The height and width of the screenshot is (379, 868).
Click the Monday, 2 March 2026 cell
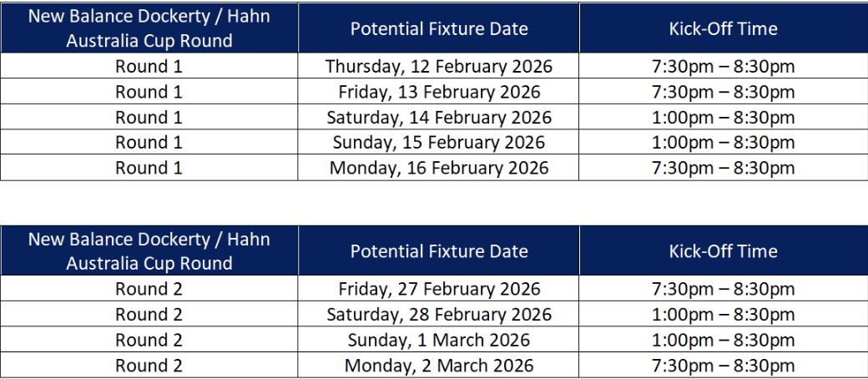(439, 366)
